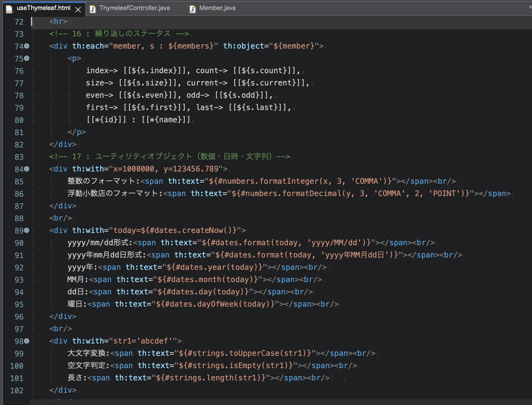Collapse the div block at line 74

click(27, 46)
